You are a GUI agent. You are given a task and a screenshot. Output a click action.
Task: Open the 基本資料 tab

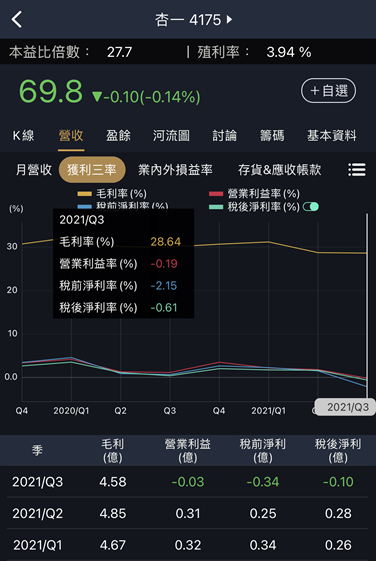pyautogui.click(x=332, y=136)
